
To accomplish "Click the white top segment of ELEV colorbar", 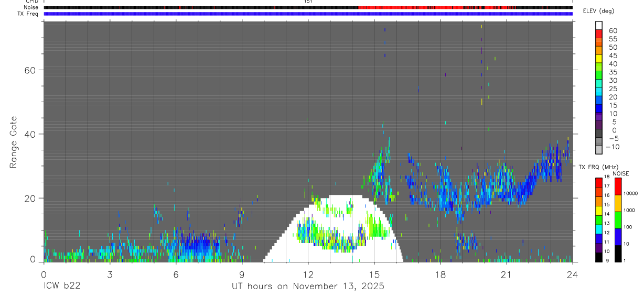I will coord(599,25).
